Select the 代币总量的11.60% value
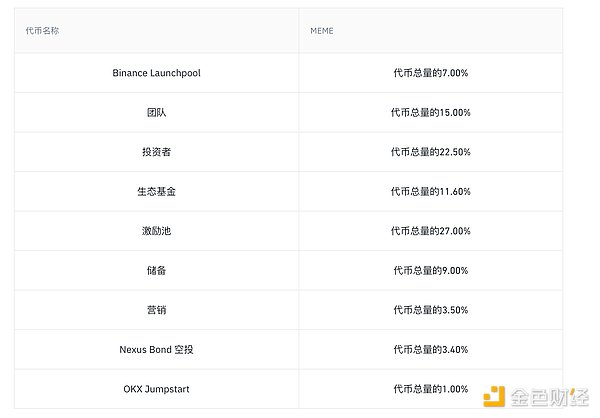 click(x=430, y=191)
